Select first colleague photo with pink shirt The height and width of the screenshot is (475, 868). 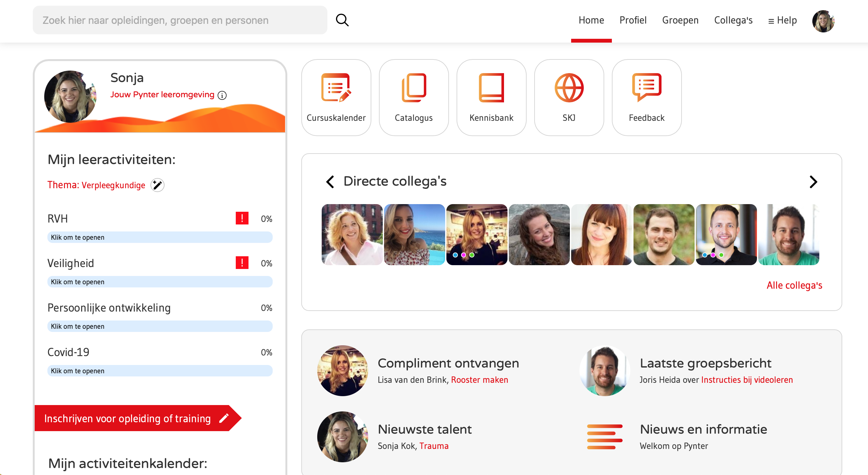click(x=352, y=235)
